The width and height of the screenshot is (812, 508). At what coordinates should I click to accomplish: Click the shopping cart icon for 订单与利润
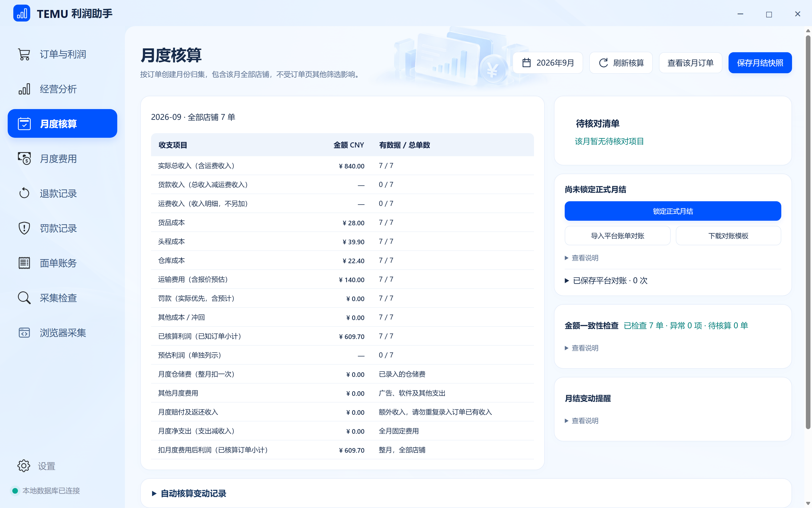[24, 54]
